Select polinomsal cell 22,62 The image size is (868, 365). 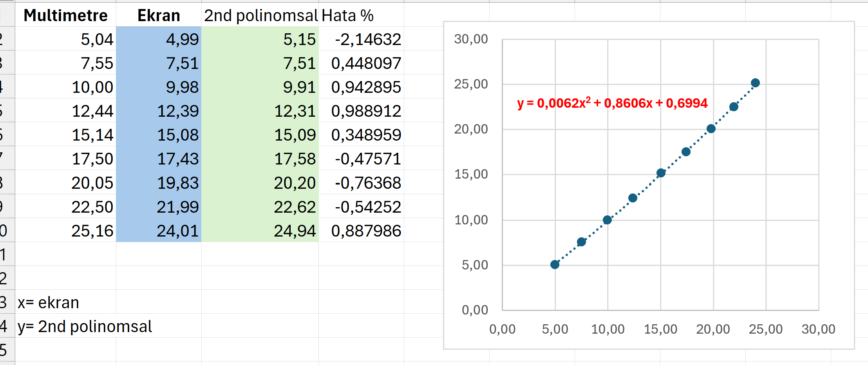click(x=260, y=206)
